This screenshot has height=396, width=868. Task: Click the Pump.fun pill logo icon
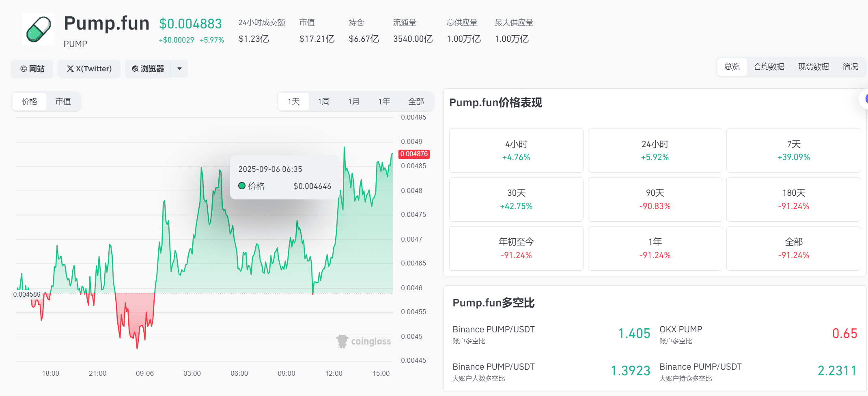(38, 29)
